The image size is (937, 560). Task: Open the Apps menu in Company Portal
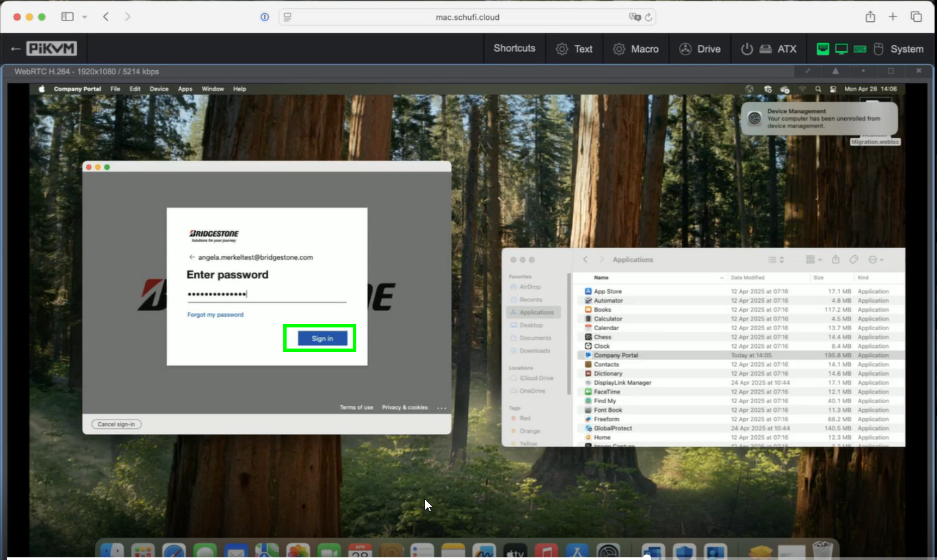pos(185,89)
